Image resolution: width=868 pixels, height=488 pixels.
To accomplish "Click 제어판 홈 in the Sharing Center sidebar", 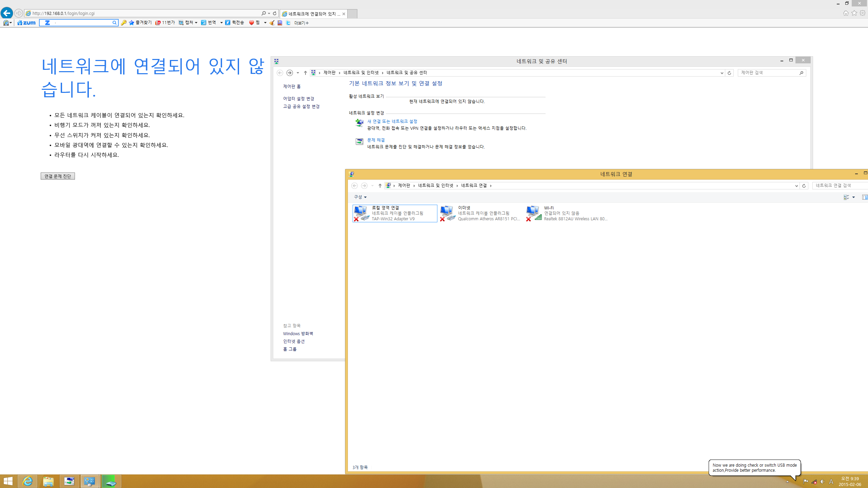I will click(292, 86).
